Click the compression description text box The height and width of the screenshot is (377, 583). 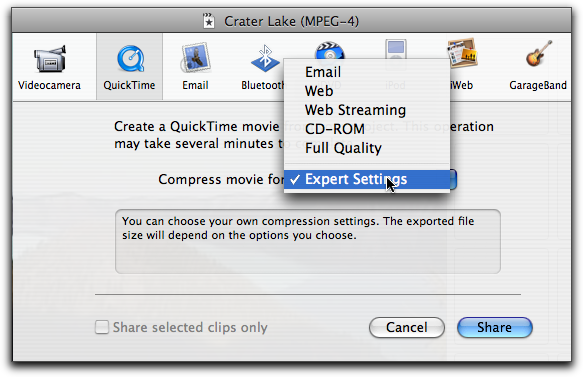[307, 241]
